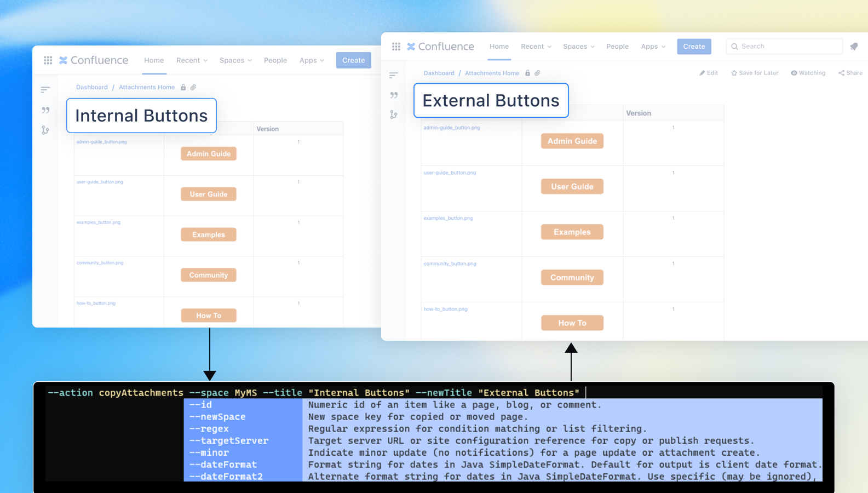
Task: Click Admin Guide image in Internal window
Action: (x=209, y=154)
